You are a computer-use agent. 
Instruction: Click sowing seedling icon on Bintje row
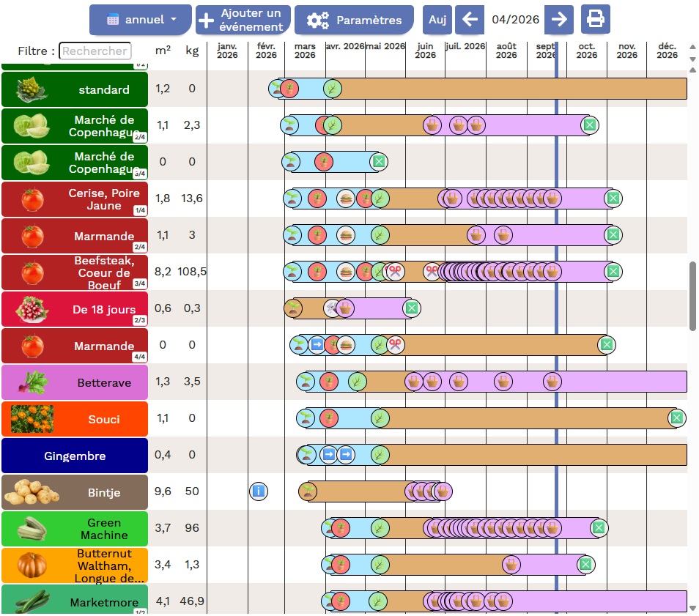point(308,491)
